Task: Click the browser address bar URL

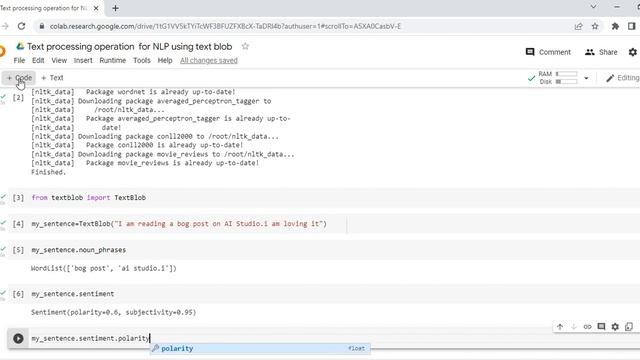Action: click(x=225, y=26)
